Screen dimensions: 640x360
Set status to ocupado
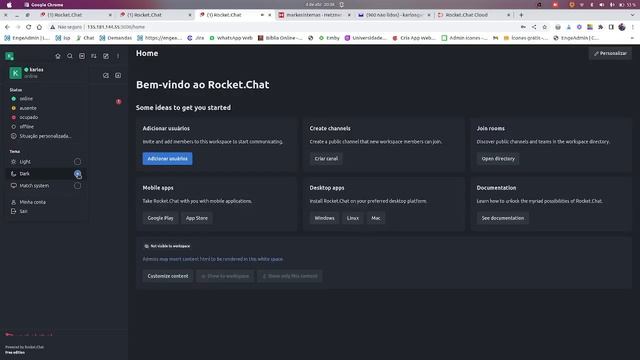coord(29,118)
